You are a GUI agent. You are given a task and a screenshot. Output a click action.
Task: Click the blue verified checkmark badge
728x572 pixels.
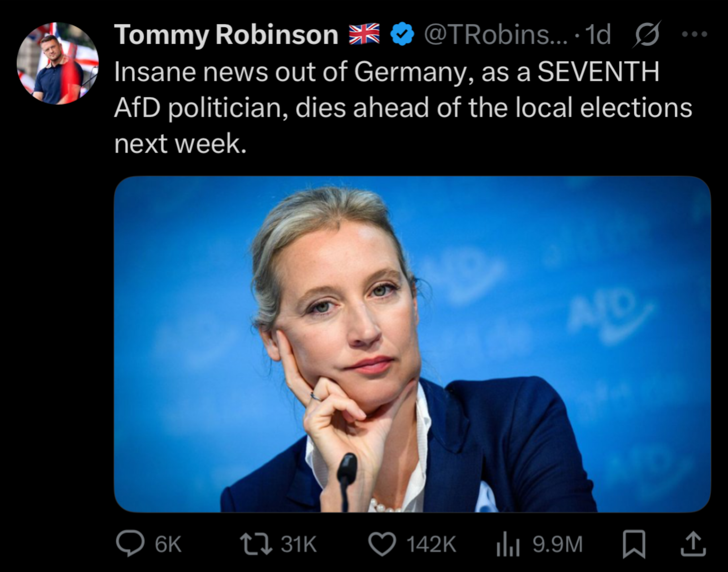click(x=402, y=34)
